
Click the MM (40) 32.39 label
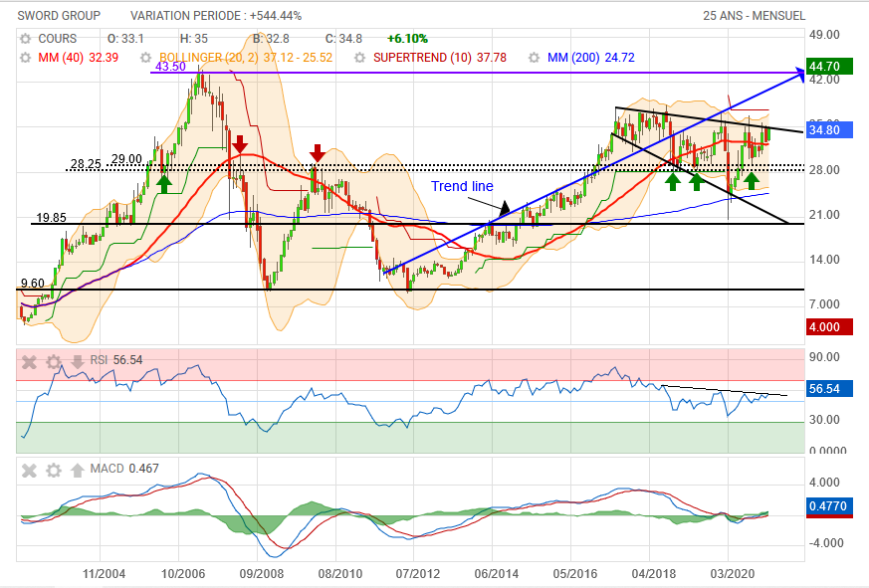(x=79, y=58)
